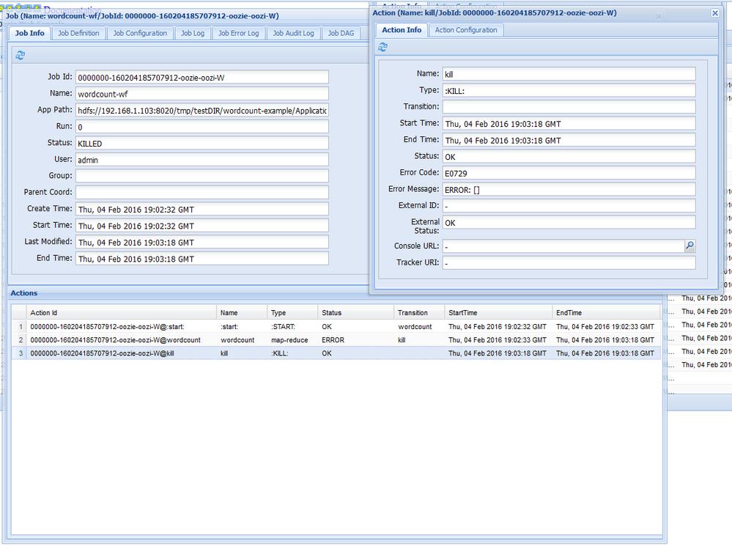Sort by Type column header
This screenshot has width=732, height=560.
pos(292,313)
